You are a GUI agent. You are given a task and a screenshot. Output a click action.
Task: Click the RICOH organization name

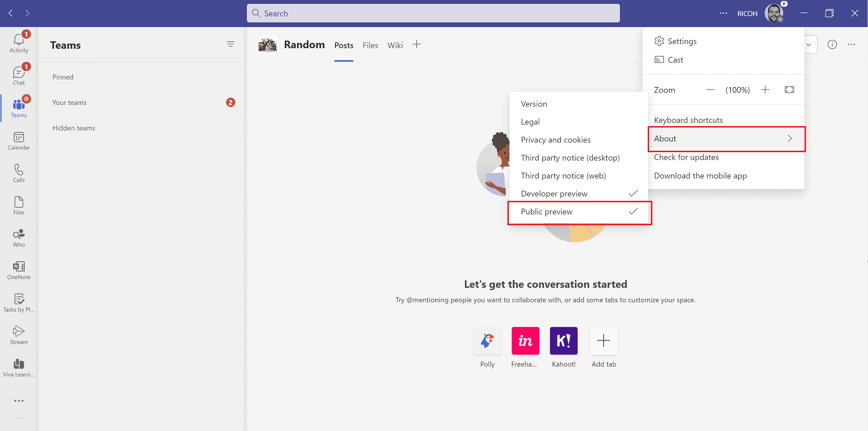pos(747,14)
